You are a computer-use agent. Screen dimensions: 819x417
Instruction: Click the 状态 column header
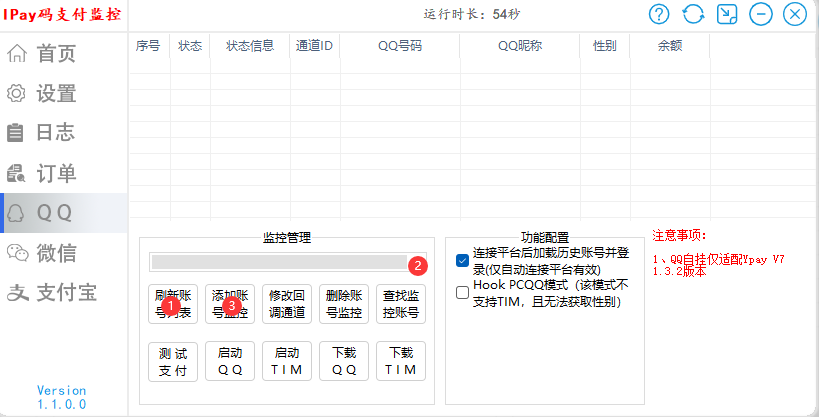(x=190, y=46)
